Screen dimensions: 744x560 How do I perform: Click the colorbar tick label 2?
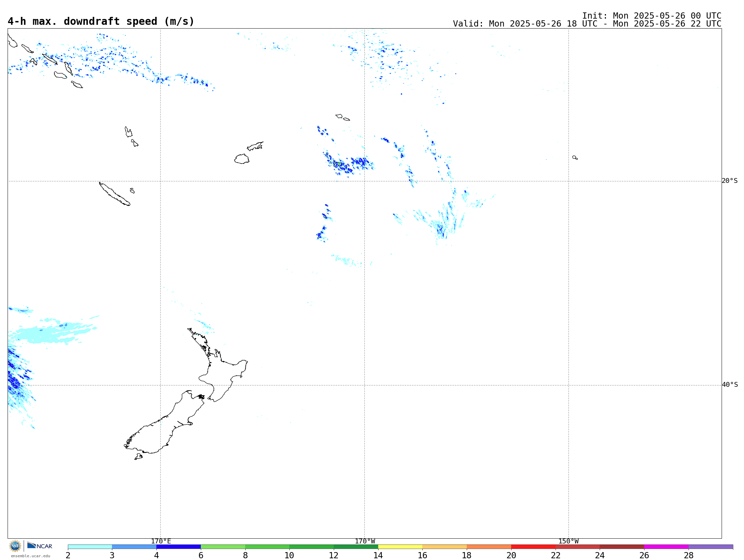click(68, 556)
